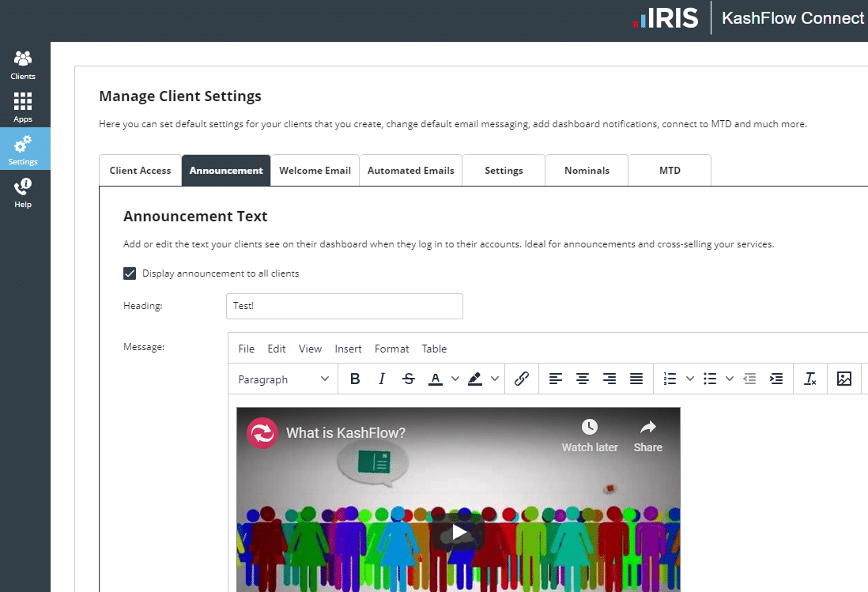Open the Paragraph style dropdown
The width and height of the screenshot is (868, 592).
pyautogui.click(x=283, y=379)
